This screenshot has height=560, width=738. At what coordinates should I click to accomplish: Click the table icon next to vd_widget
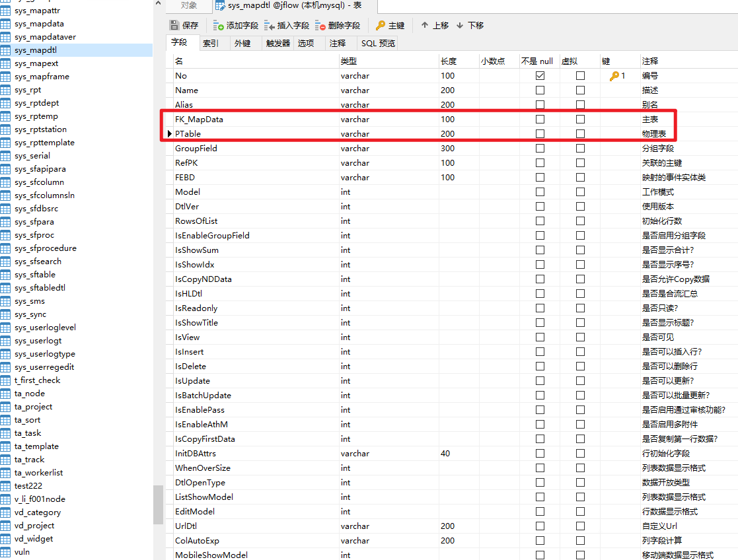click(x=5, y=539)
